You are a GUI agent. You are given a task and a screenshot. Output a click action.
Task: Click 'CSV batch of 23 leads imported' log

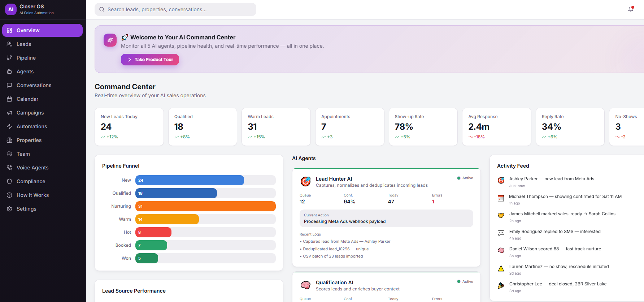click(x=331, y=256)
